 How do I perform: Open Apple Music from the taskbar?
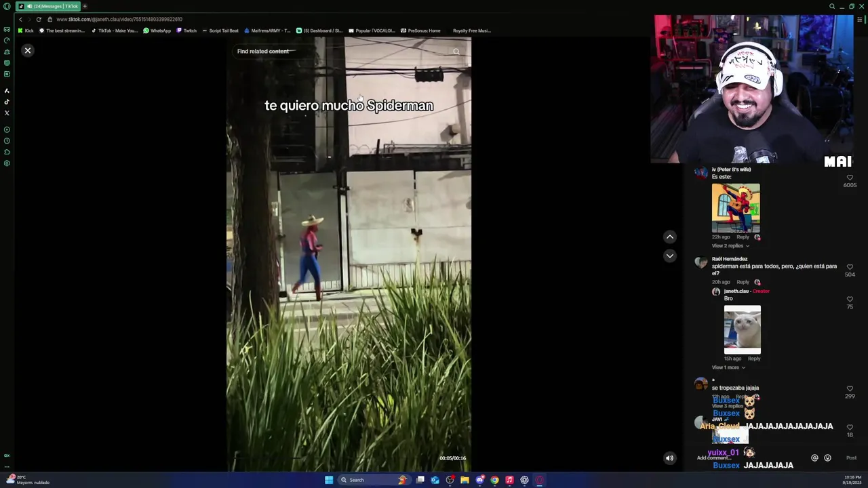[509, 480]
